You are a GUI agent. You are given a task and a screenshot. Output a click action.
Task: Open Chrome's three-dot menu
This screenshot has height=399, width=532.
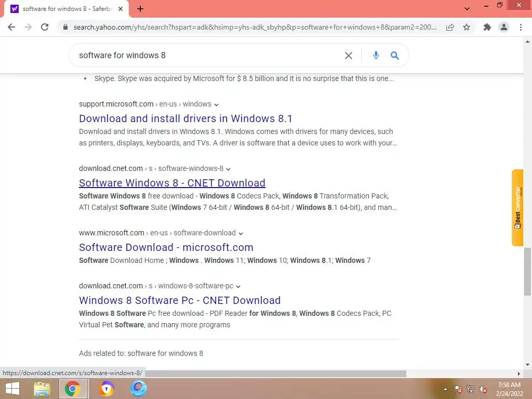pos(521,27)
